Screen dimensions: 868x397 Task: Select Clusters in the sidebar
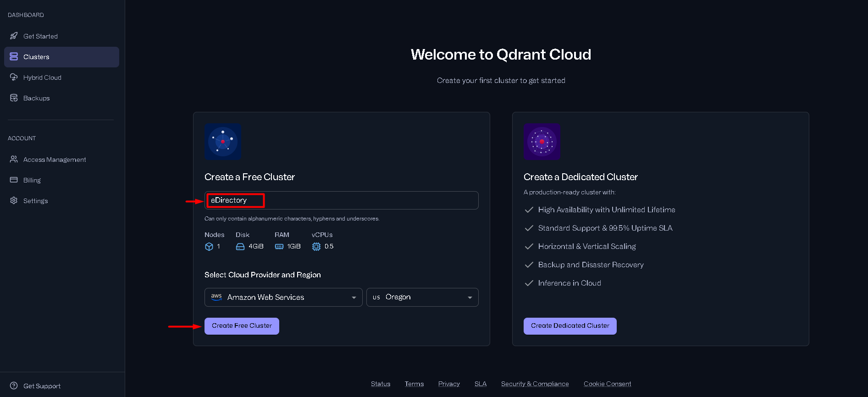[x=61, y=57]
